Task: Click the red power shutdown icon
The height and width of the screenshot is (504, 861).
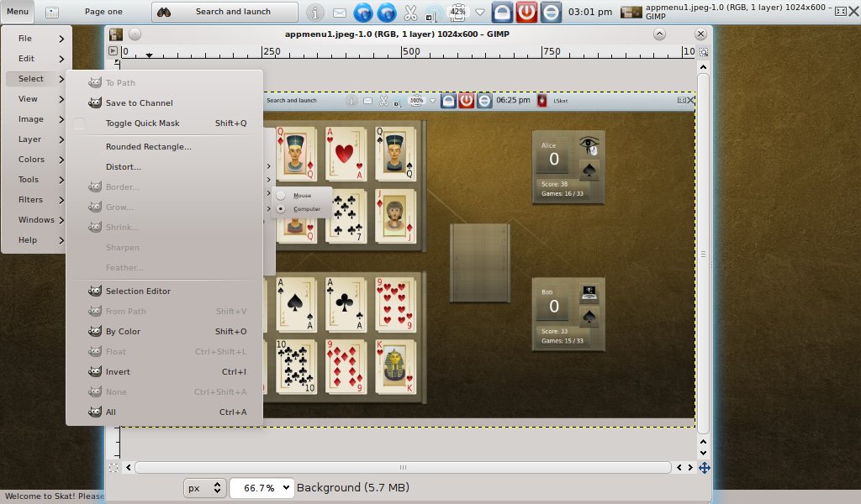Action: (x=526, y=12)
